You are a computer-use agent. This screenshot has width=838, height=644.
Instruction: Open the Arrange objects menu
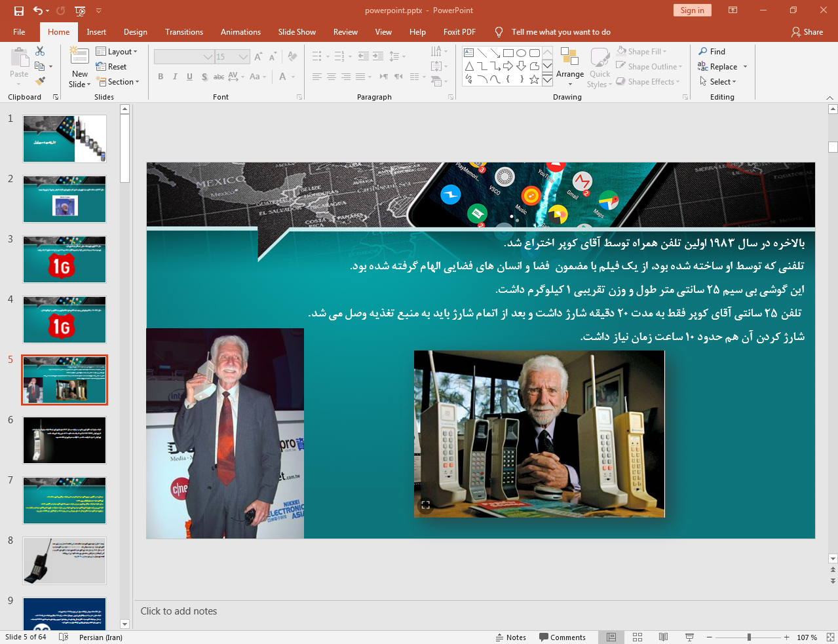coord(570,67)
